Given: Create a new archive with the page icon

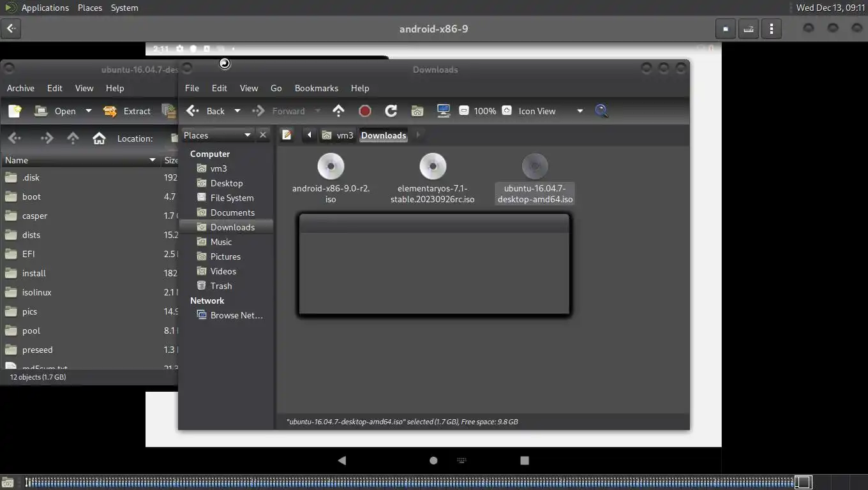Looking at the screenshot, I should tap(15, 111).
